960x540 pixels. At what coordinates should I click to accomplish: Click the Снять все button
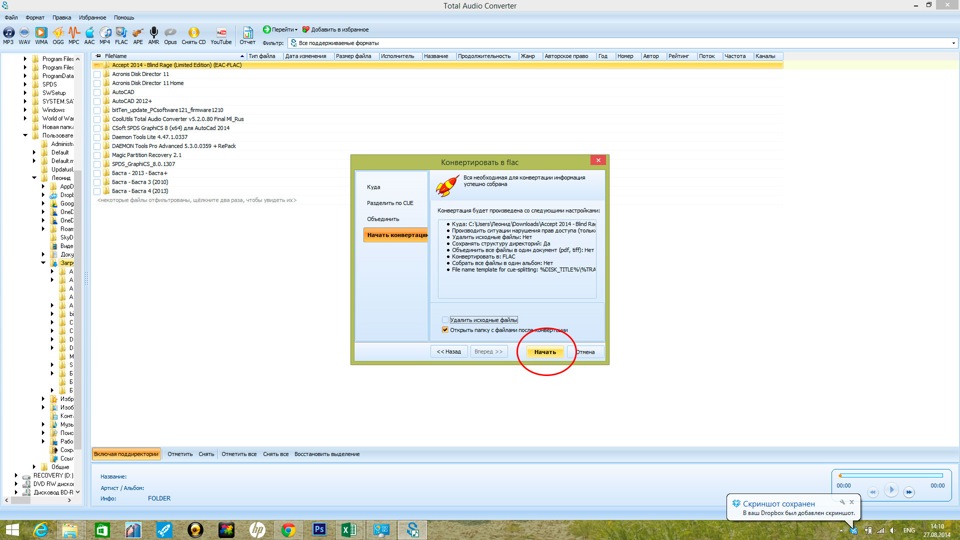(x=276, y=454)
